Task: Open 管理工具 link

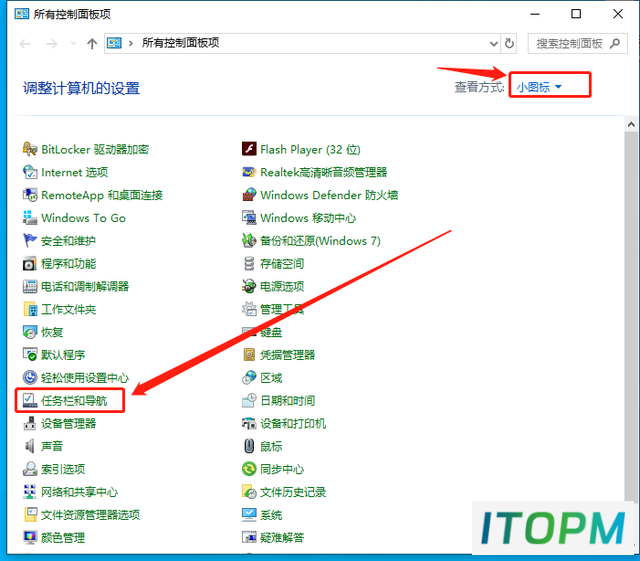Action: click(x=282, y=309)
